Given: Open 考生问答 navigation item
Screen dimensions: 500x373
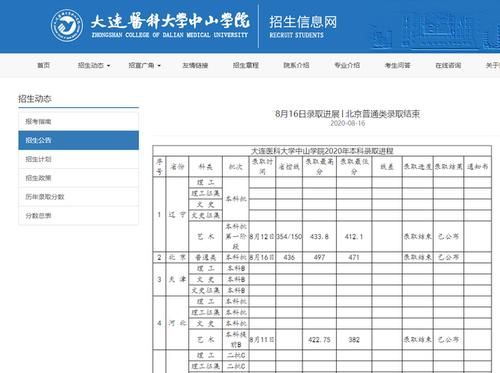Looking at the screenshot, I should [x=397, y=65].
